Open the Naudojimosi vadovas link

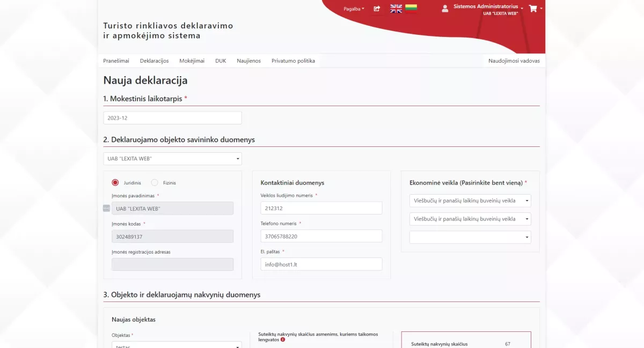(x=514, y=61)
